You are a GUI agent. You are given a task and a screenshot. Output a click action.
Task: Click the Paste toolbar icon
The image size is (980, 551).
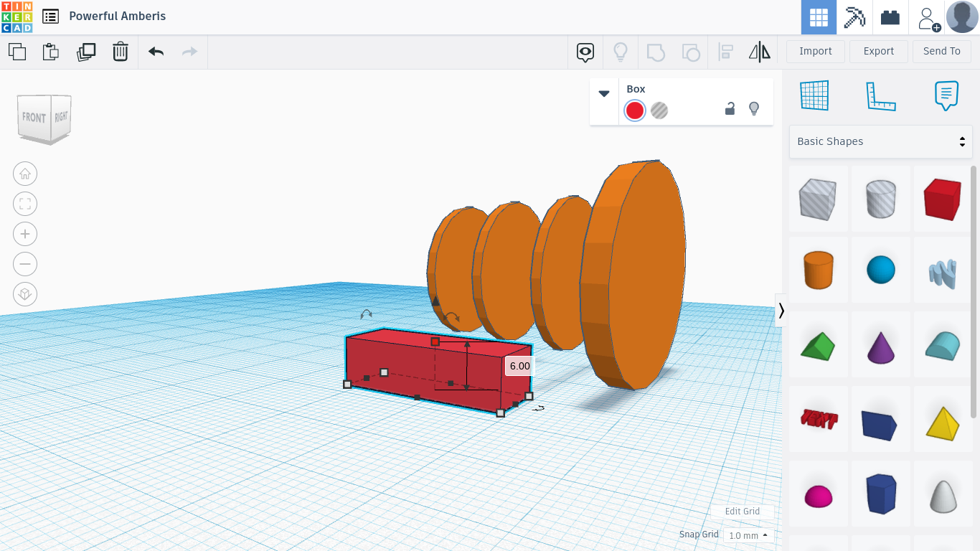tap(51, 52)
